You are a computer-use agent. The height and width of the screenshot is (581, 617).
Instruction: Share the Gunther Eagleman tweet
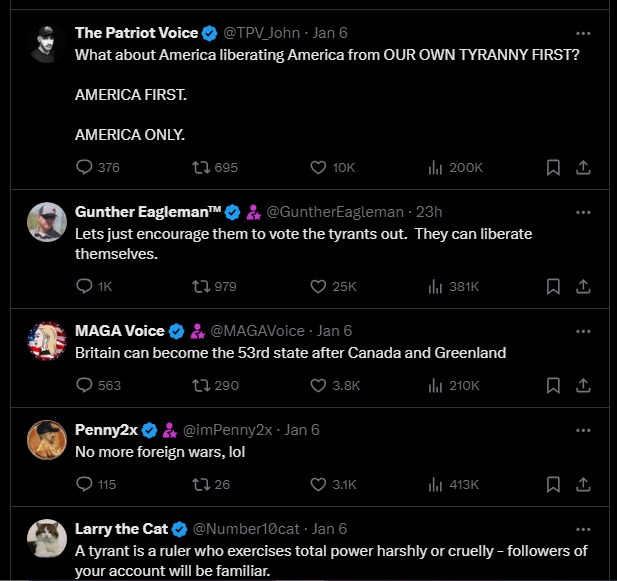[584, 286]
